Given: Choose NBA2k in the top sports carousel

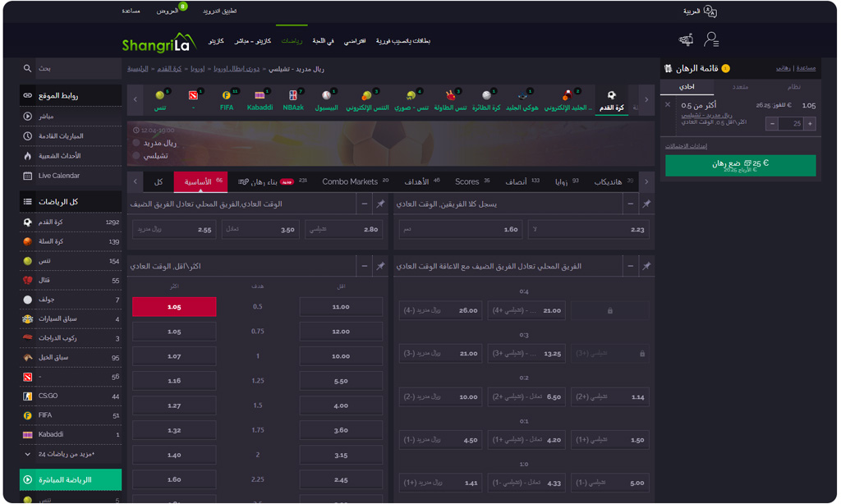Looking at the screenshot, I should (293, 100).
